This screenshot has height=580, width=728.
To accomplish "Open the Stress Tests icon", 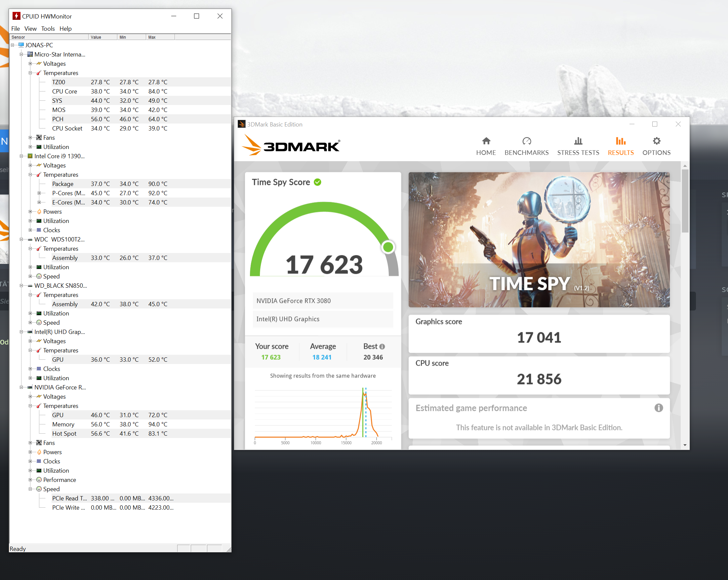I will click(x=578, y=141).
